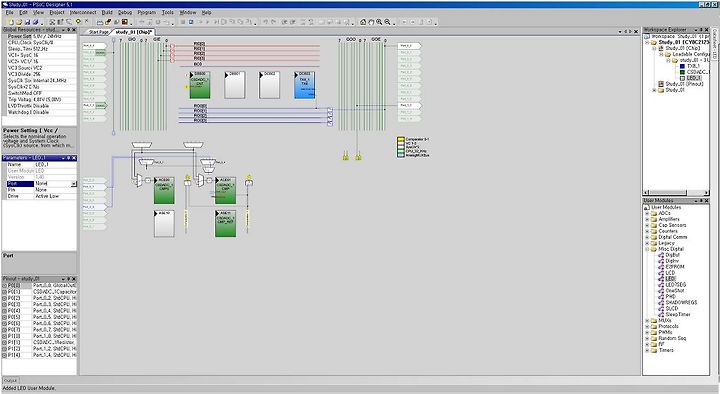Viewport: 720px width, 394px height.
Task: Open the Interconnect menu
Action: (x=83, y=12)
